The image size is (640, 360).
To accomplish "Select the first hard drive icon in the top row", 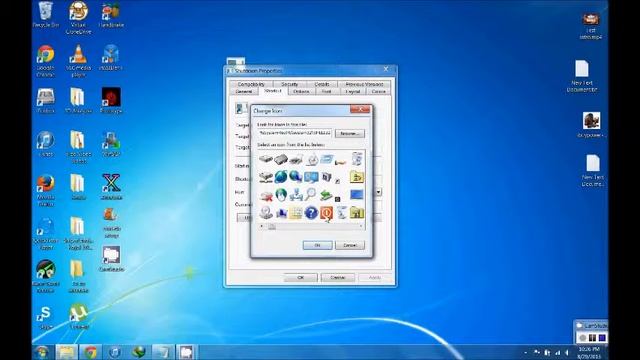I will (x=266, y=159).
